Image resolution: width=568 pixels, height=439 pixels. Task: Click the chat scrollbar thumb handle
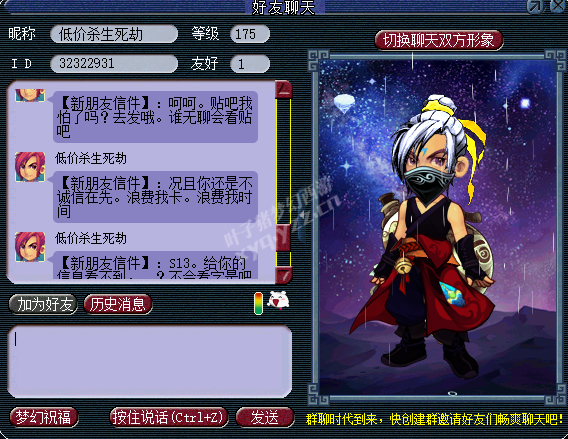[284, 238]
